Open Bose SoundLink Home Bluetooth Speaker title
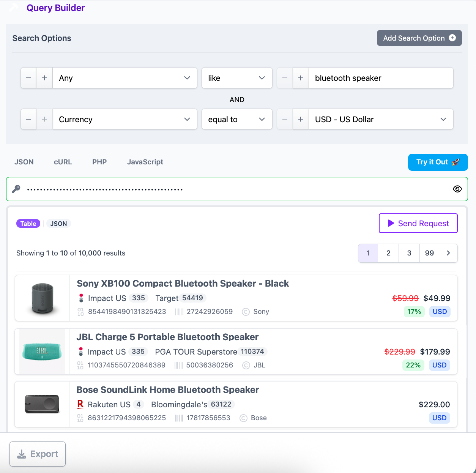Image resolution: width=476 pixels, height=473 pixels. pos(168,390)
